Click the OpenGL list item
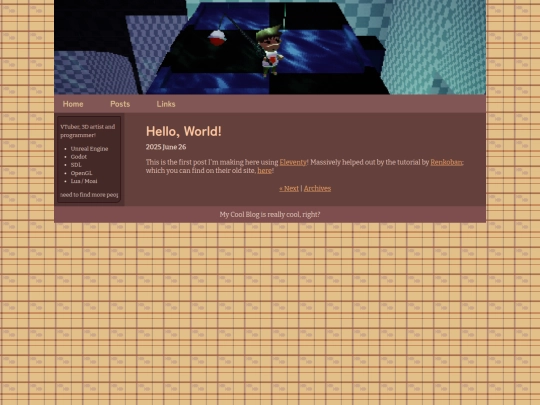This screenshot has height=405, width=540. pos(81,173)
